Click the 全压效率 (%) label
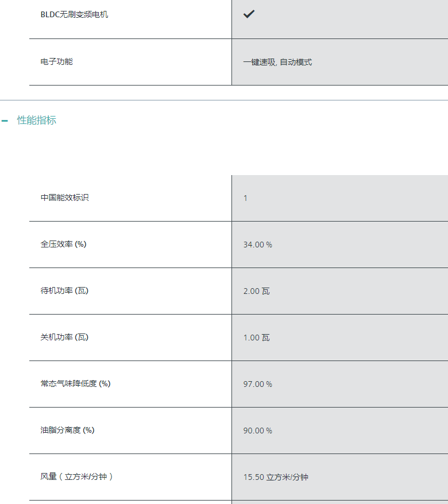448x504 pixels. point(63,245)
